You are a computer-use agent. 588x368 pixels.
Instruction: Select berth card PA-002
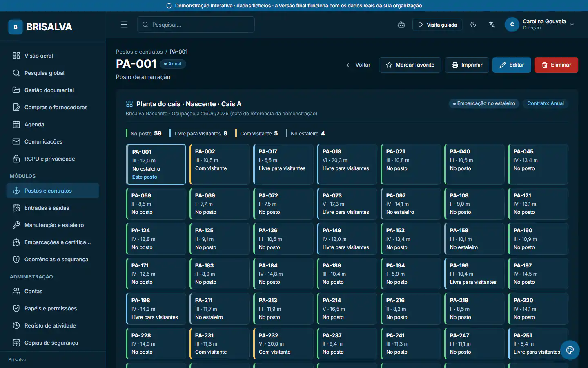point(220,164)
